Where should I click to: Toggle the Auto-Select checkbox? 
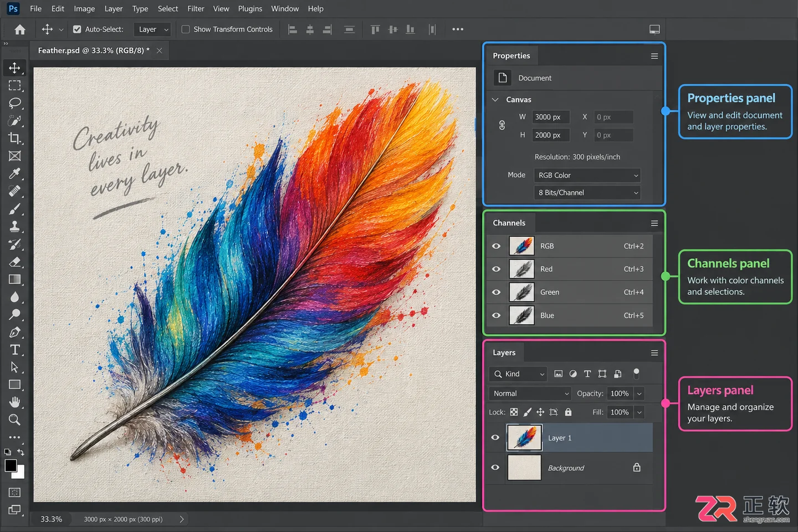tap(77, 29)
